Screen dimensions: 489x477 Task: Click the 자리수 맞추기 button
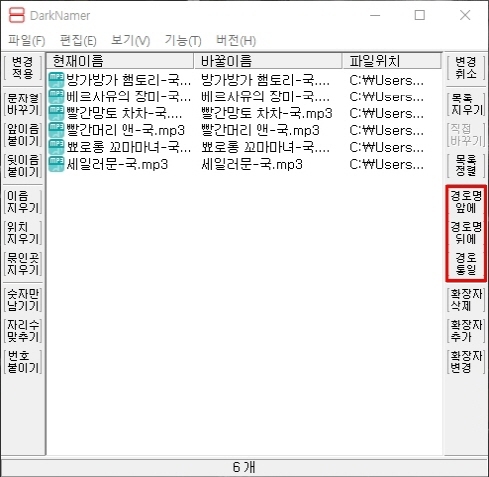(23, 331)
